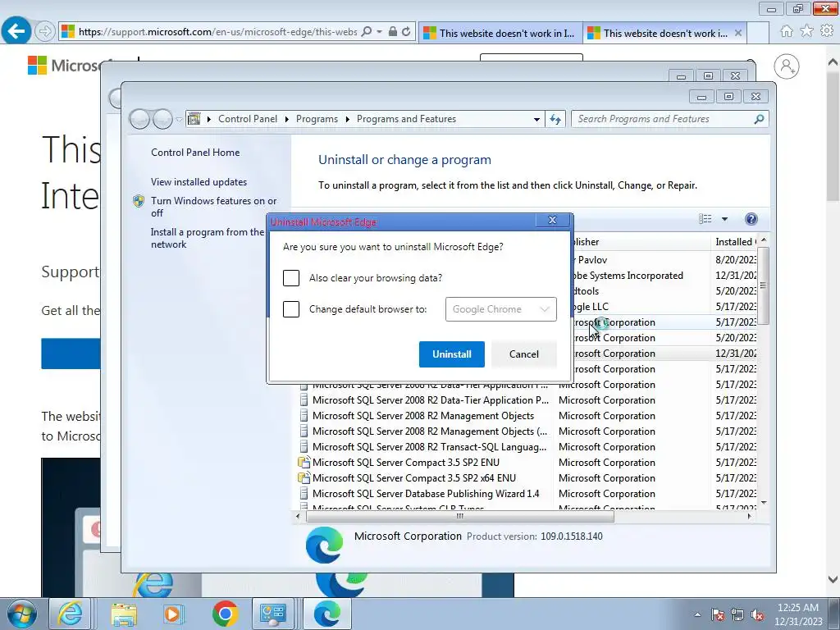Go to Control Panel Home
Screen dimensions: 840x630
195,153
